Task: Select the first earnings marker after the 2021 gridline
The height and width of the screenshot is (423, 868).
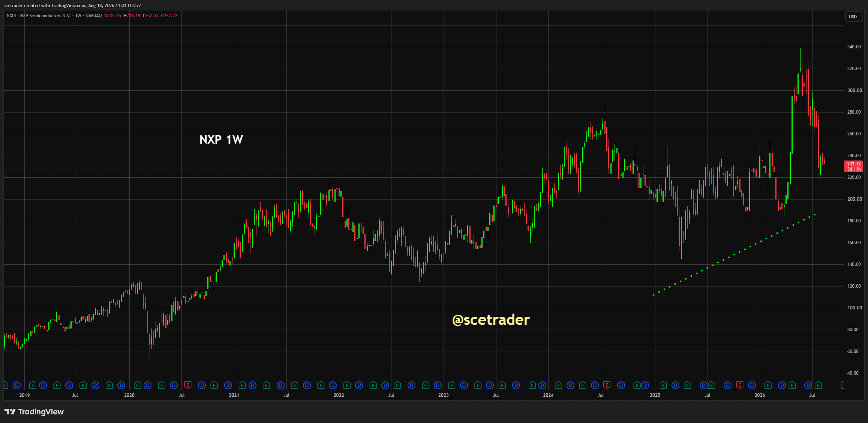Action: pyautogui.click(x=242, y=385)
